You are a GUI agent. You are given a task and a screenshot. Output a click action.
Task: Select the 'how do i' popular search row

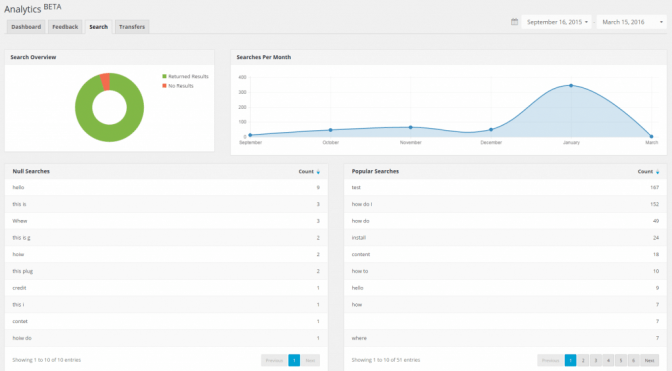coord(505,204)
